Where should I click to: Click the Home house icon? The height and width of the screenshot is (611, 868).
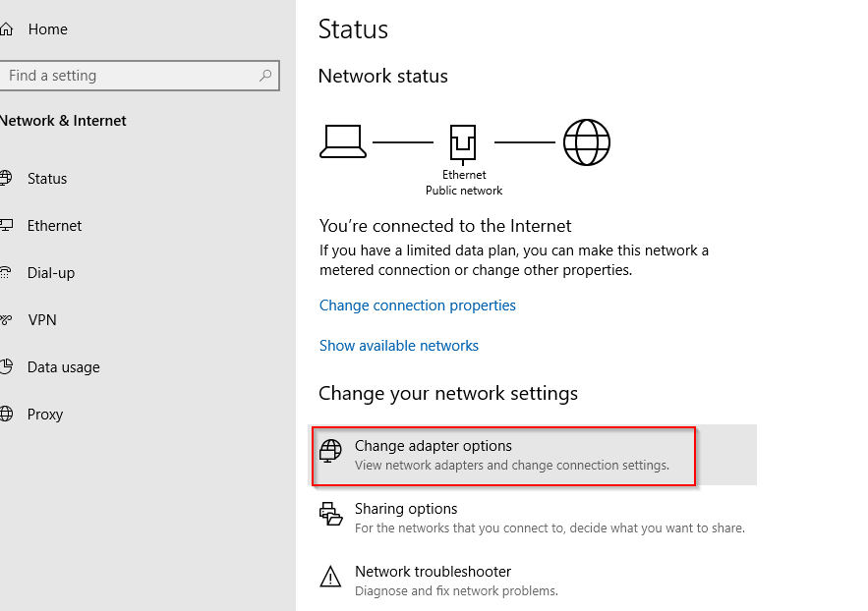tap(10, 28)
